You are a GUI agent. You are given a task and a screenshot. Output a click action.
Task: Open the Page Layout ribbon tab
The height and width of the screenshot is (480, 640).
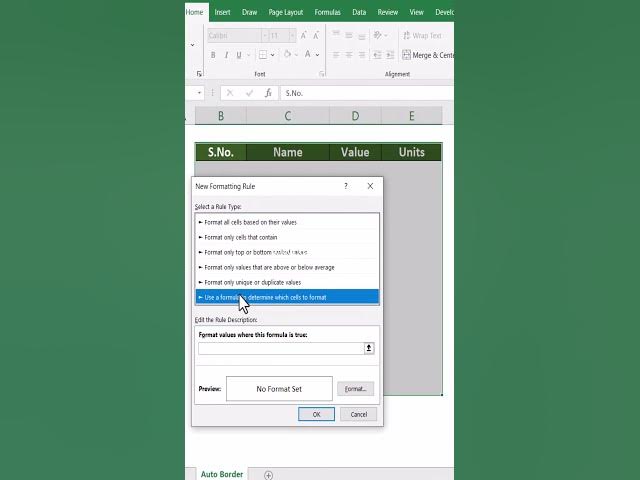pos(286,12)
